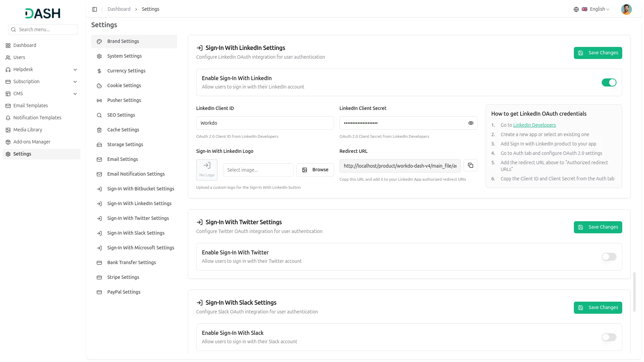
Task: Click the Cache Settings trash icon
Action: (99, 130)
